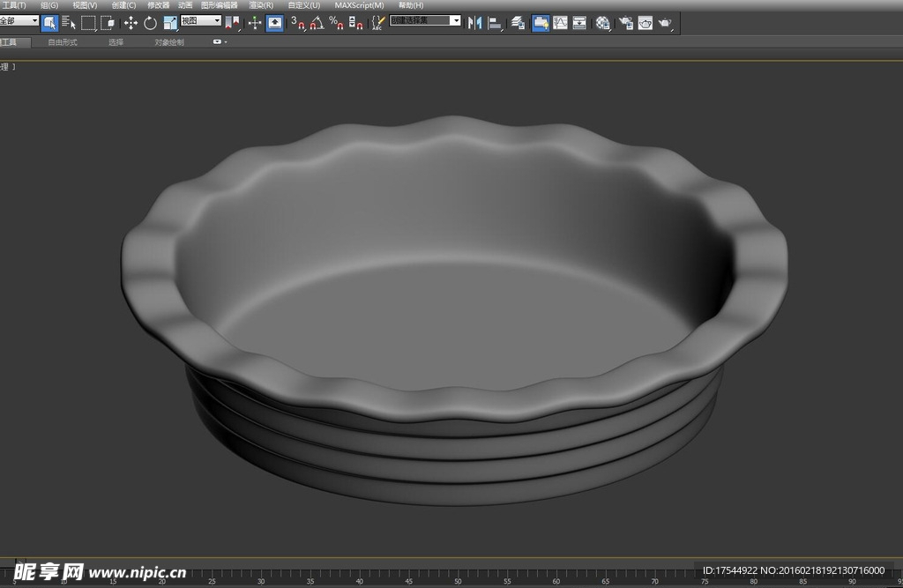
Task: Open Render Setup teapot icon
Action: pos(625,23)
